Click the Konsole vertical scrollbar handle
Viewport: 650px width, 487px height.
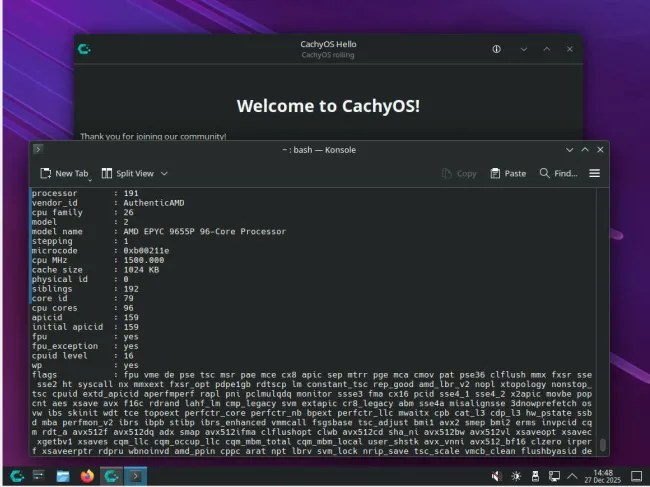pos(603,445)
